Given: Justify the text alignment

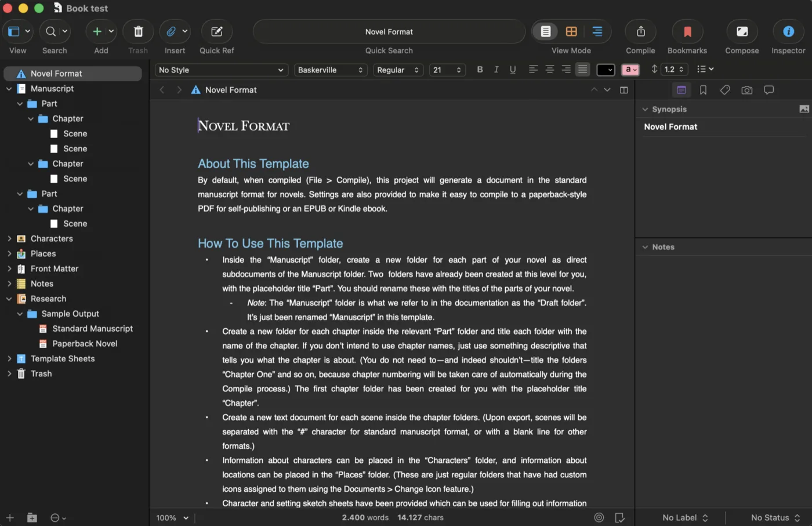Looking at the screenshot, I should pyautogui.click(x=582, y=70).
